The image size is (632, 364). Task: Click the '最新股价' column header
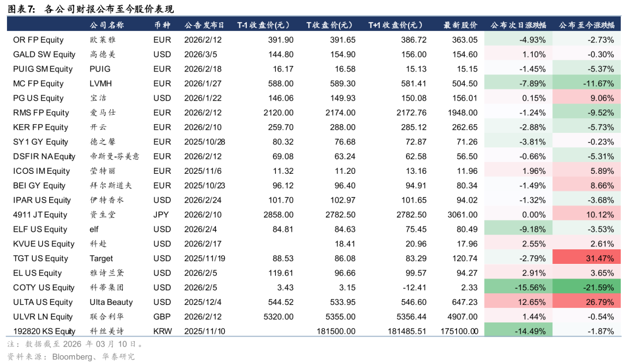coord(461,25)
